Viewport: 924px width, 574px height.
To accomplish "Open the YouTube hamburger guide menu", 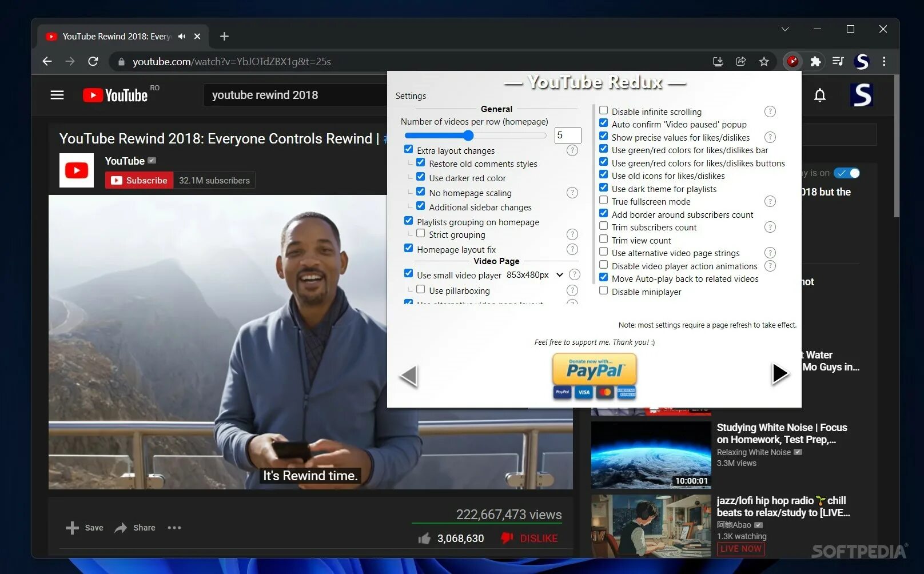I will (57, 95).
